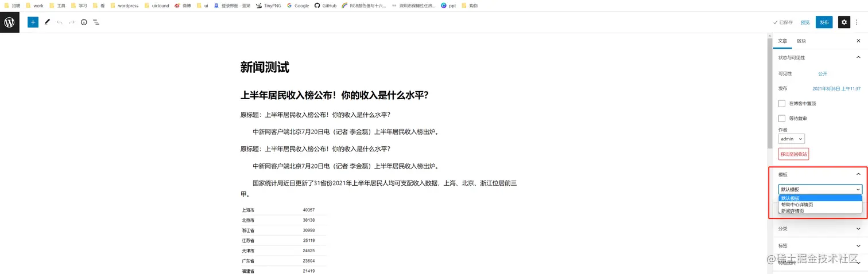Open the list view outline
Viewport: 868px width, 274px height.
(x=96, y=22)
